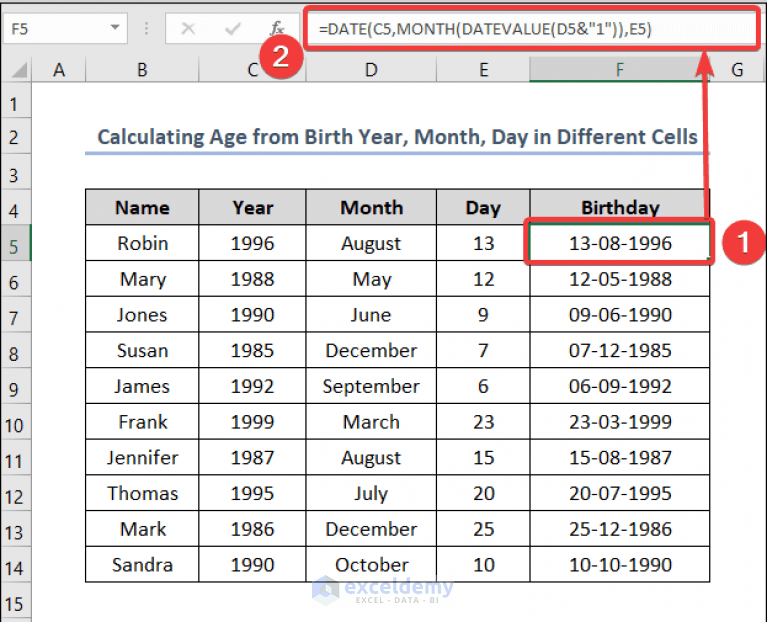767x622 pixels.
Task: Select column A header
Action: (59, 70)
